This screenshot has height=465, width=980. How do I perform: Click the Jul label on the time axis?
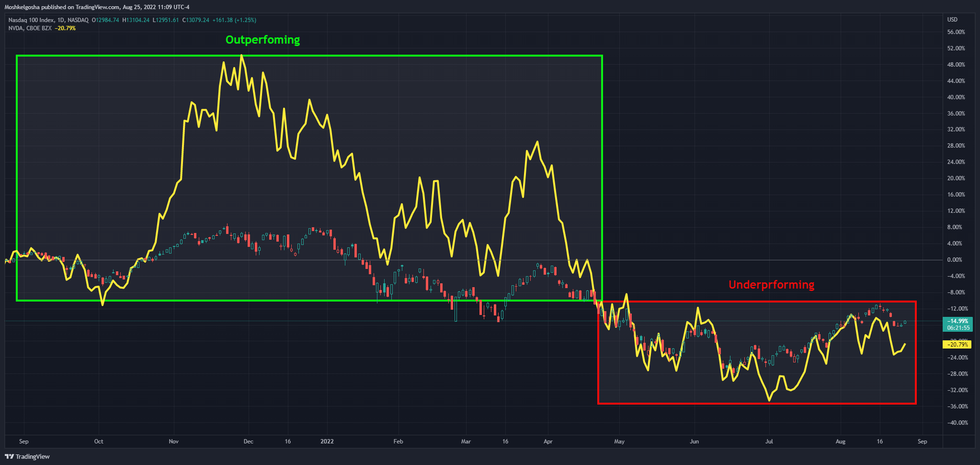[769, 442]
